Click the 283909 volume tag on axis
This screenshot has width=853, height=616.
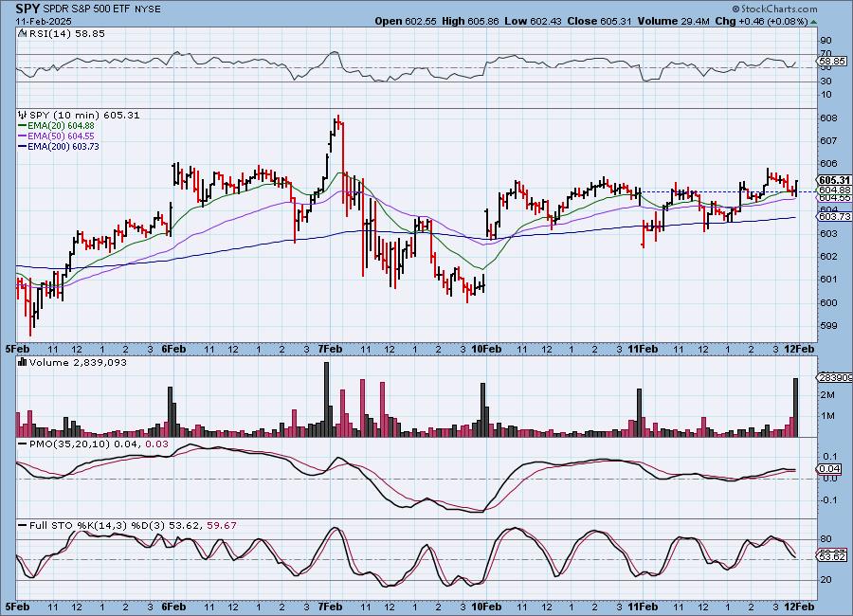click(835, 377)
